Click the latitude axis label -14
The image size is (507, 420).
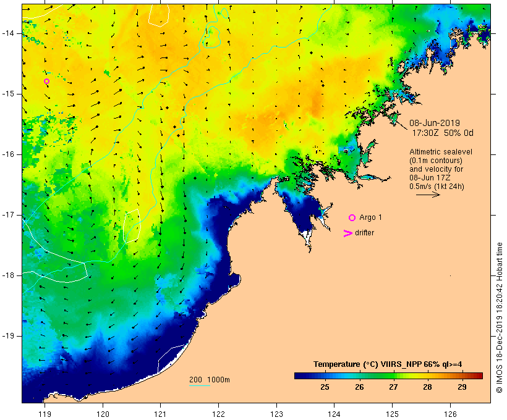point(7,33)
